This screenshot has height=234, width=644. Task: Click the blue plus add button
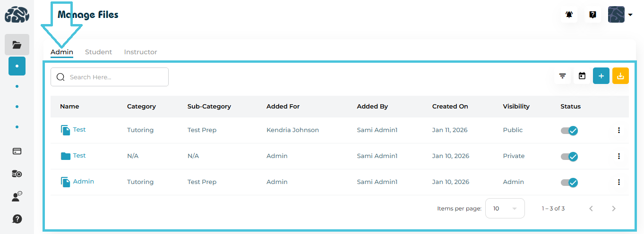[x=601, y=76]
